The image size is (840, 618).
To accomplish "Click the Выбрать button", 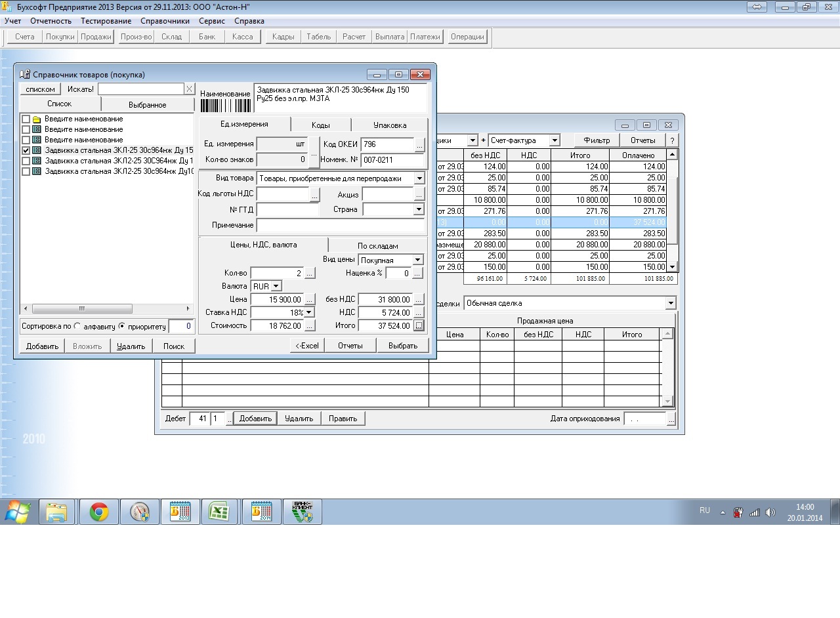I will pyautogui.click(x=402, y=346).
